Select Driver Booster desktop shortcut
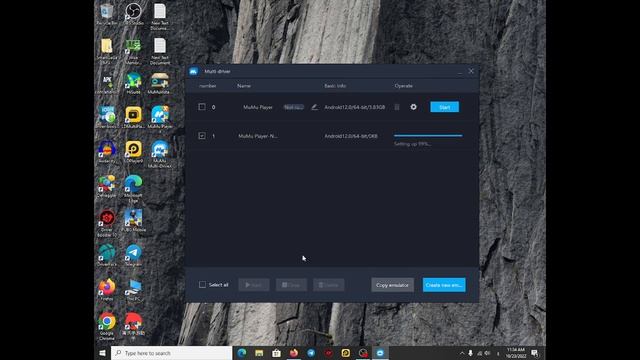Image resolution: width=640 pixels, height=360 pixels. (x=107, y=223)
